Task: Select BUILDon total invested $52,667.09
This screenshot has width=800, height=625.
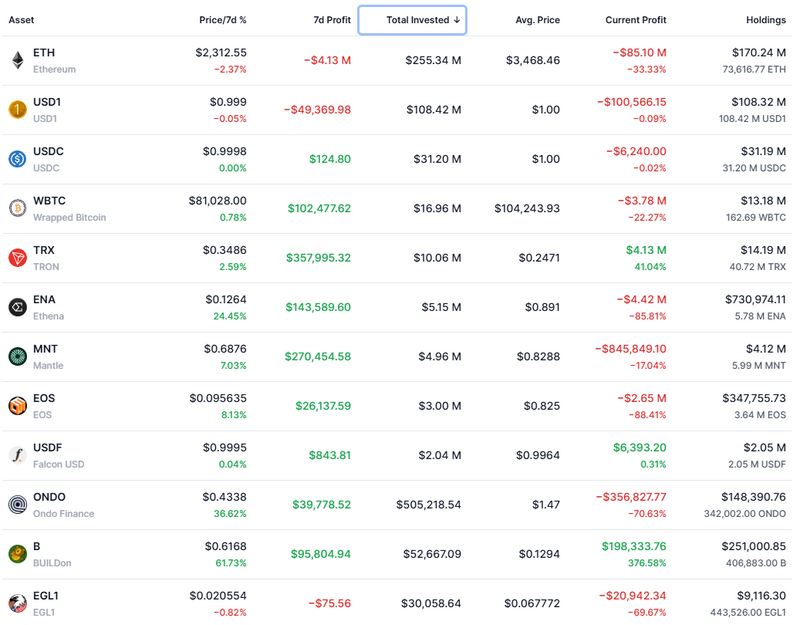Action: [x=432, y=554]
